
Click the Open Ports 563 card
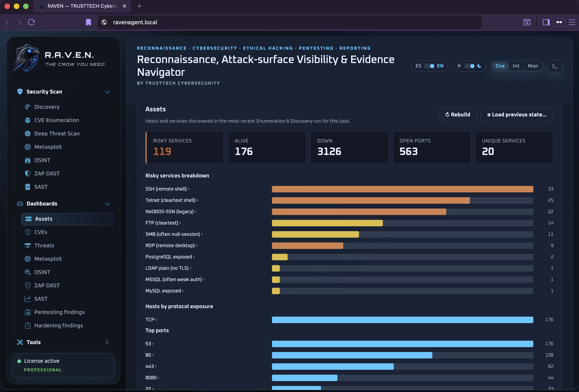(x=432, y=148)
